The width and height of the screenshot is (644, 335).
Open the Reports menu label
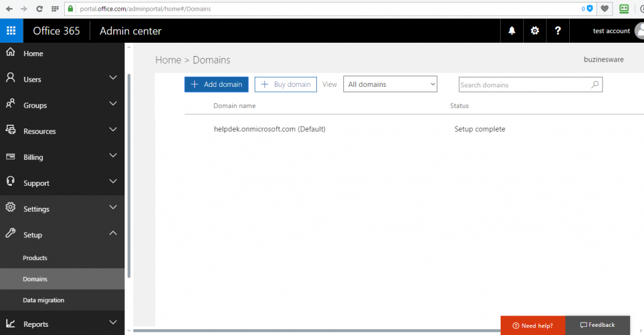click(36, 324)
